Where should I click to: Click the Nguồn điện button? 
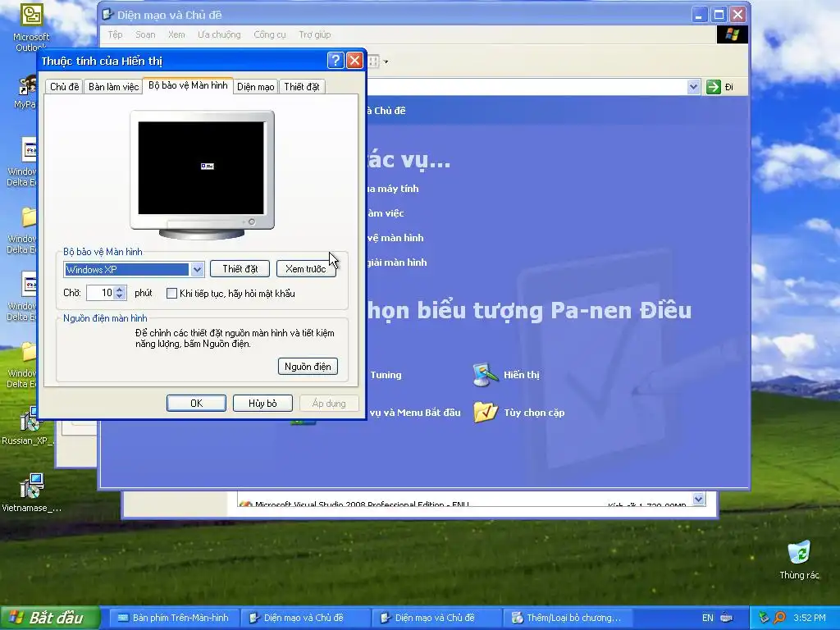coord(308,367)
